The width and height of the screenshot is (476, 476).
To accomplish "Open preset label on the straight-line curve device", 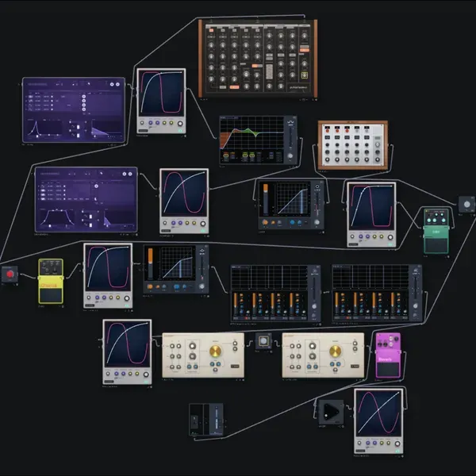I will 360,451.
